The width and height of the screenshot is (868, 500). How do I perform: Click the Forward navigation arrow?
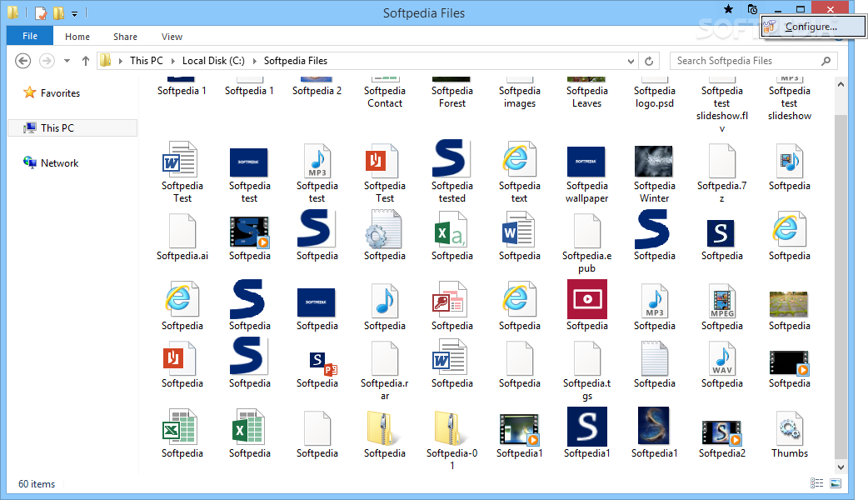(47, 60)
